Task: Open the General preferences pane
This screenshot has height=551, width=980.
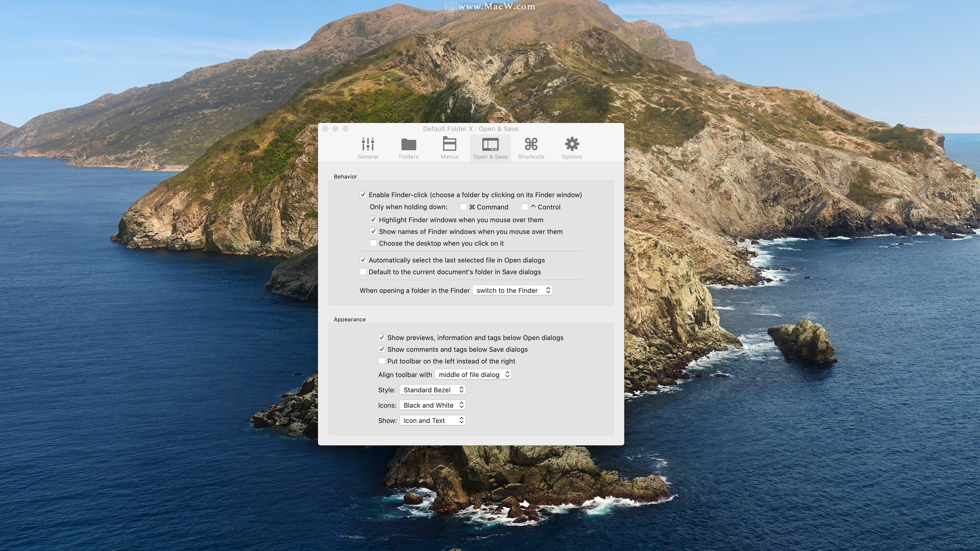Action: coord(367,148)
